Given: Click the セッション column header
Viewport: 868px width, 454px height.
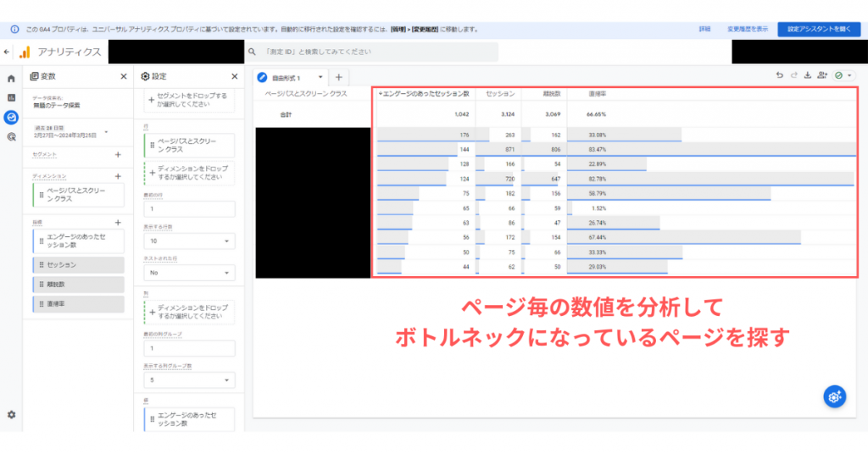Looking at the screenshot, I should pos(500,94).
